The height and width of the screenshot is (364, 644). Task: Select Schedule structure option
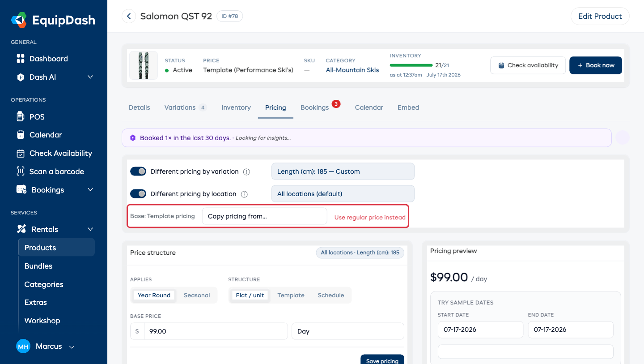pos(331,295)
